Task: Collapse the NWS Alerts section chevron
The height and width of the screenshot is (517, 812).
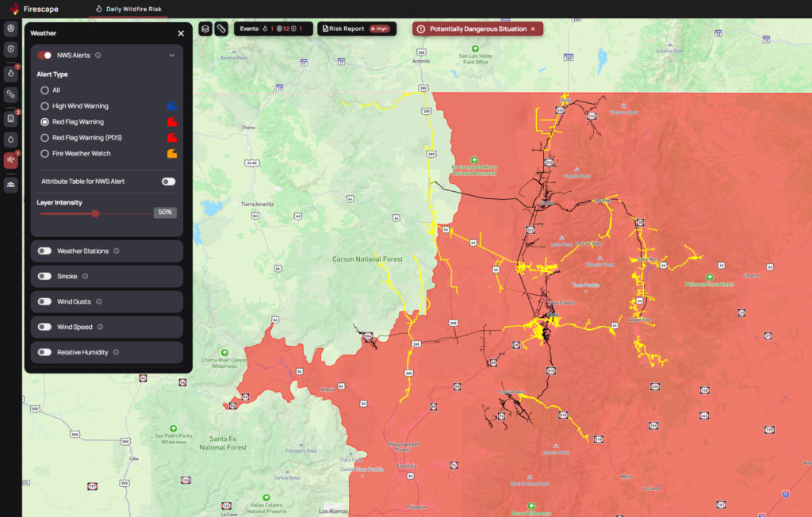Action: pyautogui.click(x=172, y=56)
